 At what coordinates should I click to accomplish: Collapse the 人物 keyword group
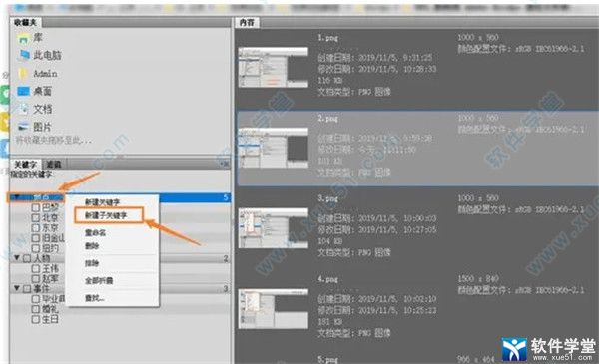coord(17,258)
